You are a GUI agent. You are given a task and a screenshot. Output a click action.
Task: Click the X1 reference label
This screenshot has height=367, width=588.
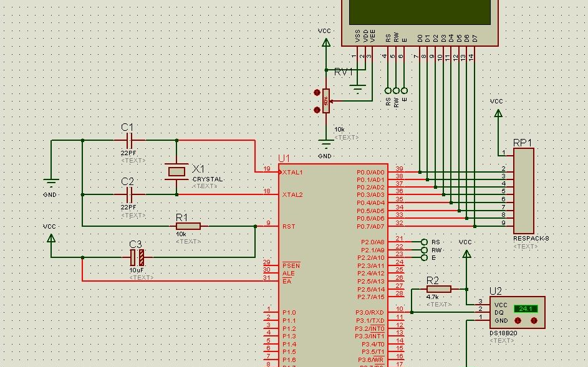tap(198, 168)
